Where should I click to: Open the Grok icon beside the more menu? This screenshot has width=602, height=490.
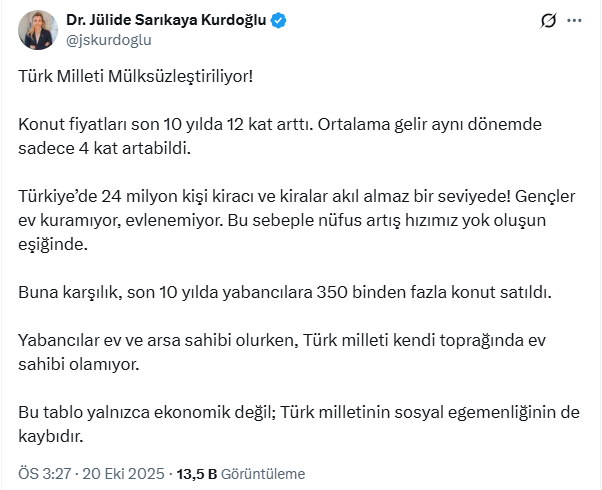tap(547, 21)
